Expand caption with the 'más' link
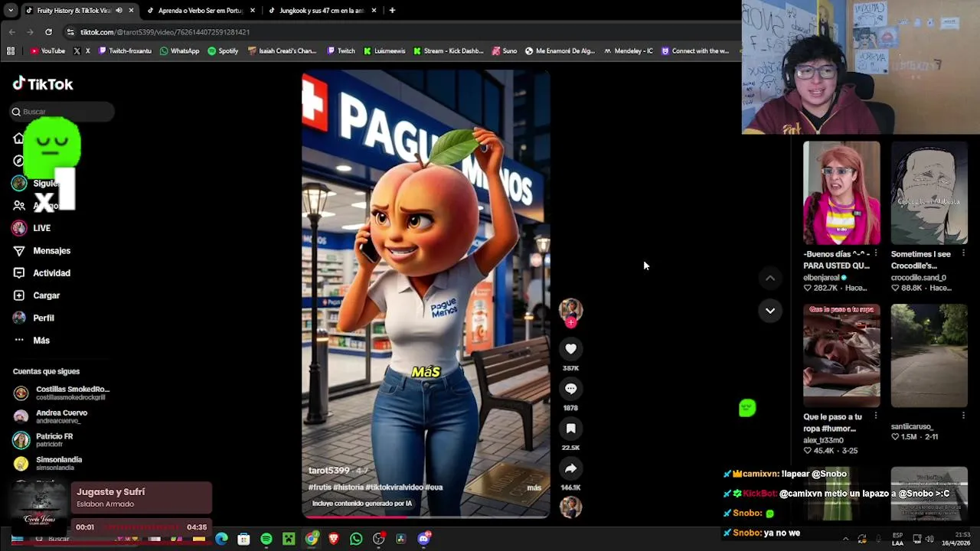980x551 pixels. tap(534, 487)
